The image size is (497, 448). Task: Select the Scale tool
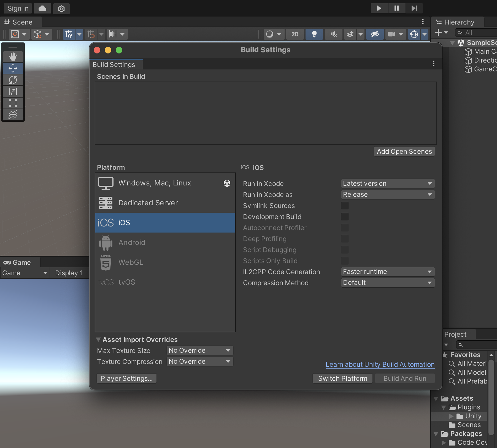13,91
